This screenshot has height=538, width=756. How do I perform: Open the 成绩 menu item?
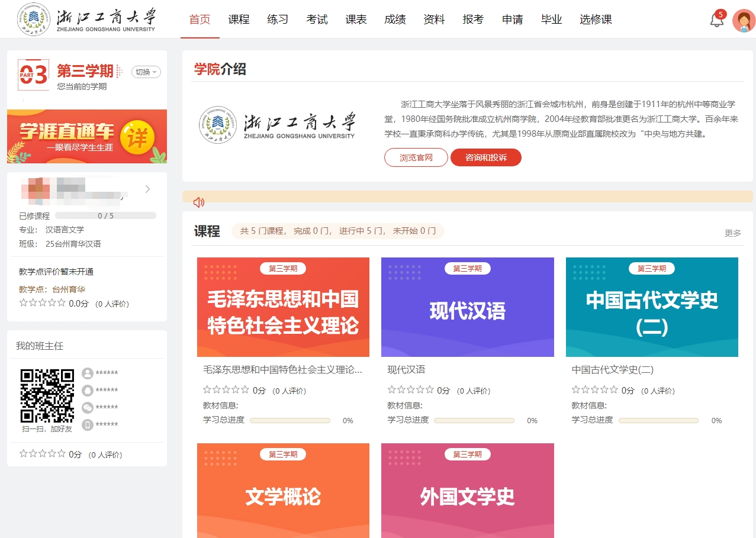[395, 20]
